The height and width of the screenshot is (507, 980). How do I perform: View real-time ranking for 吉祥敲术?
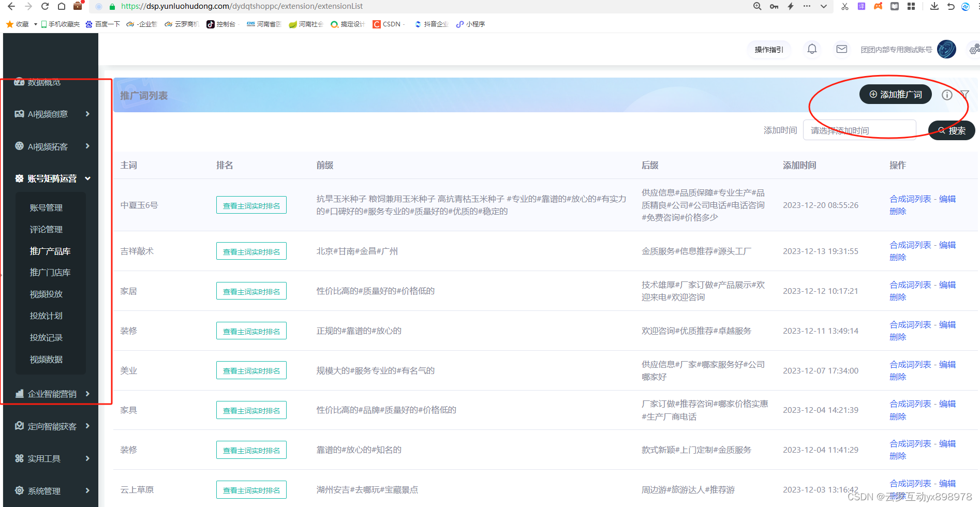point(251,251)
